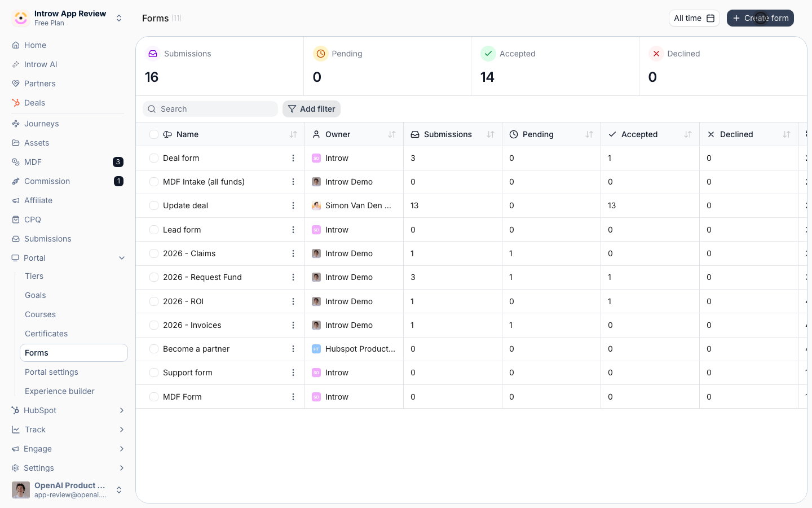812x508 pixels.
Task: Click the Submissions inbox icon in the stats card
Action: 153,54
